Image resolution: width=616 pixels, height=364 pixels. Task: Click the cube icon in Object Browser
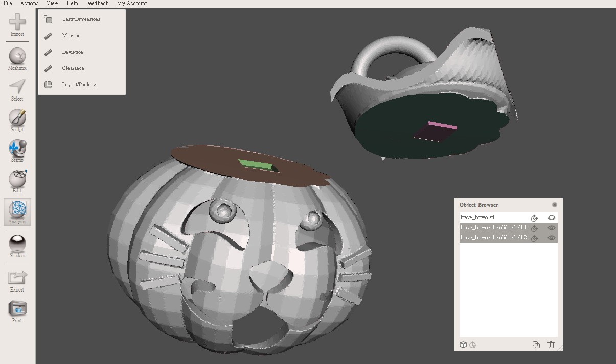coord(463,345)
